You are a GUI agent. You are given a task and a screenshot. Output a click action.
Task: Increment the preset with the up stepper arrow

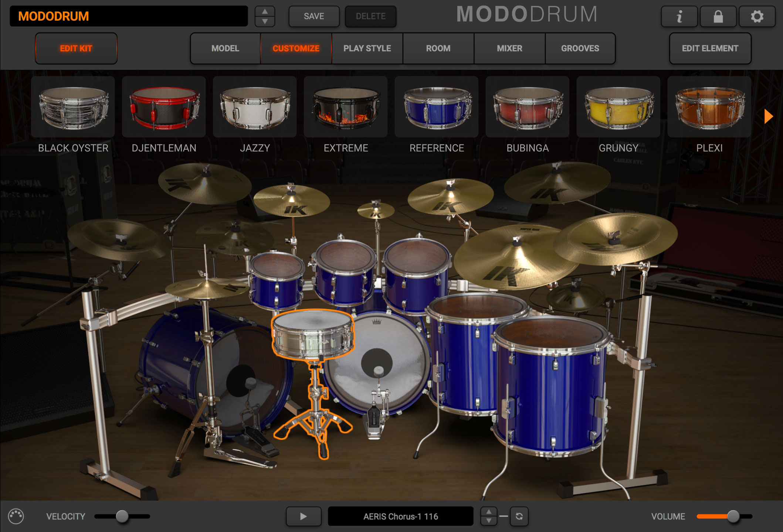pyautogui.click(x=265, y=11)
